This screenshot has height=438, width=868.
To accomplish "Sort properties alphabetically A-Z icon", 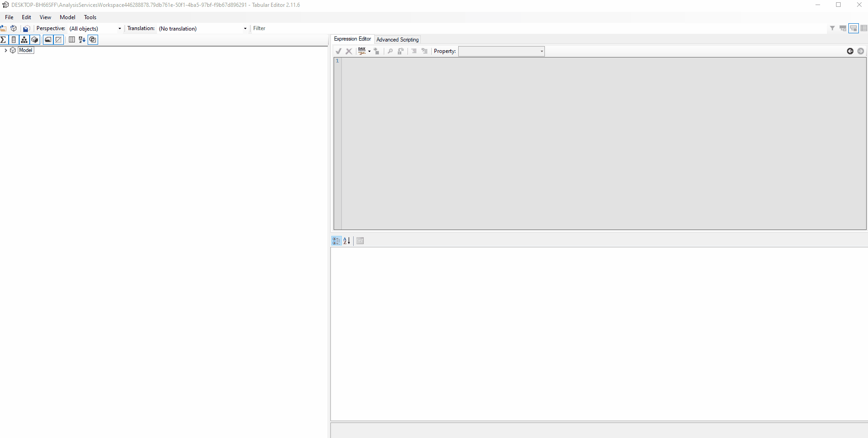I will tap(347, 241).
